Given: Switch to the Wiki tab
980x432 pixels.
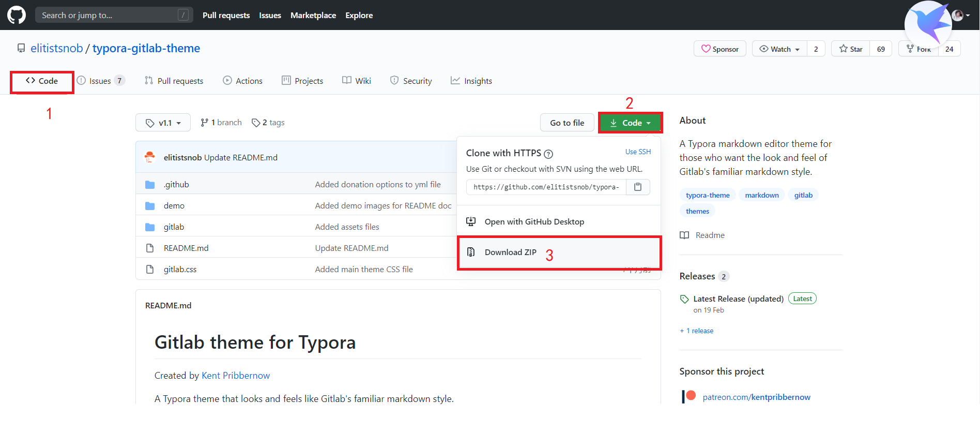Looking at the screenshot, I should tap(357, 81).
